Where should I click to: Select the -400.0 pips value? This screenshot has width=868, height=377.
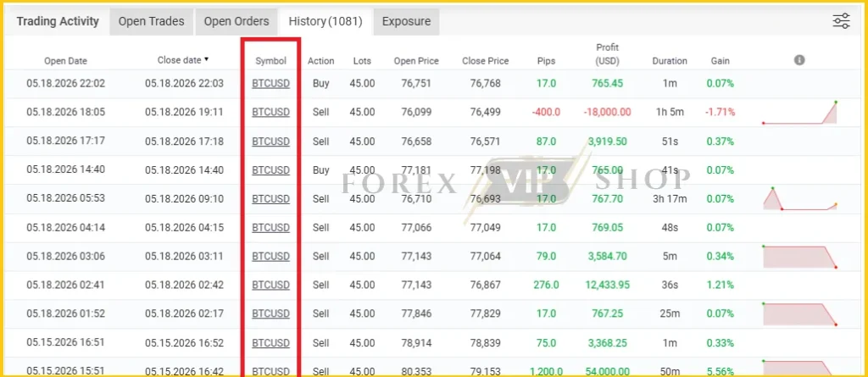(x=546, y=113)
